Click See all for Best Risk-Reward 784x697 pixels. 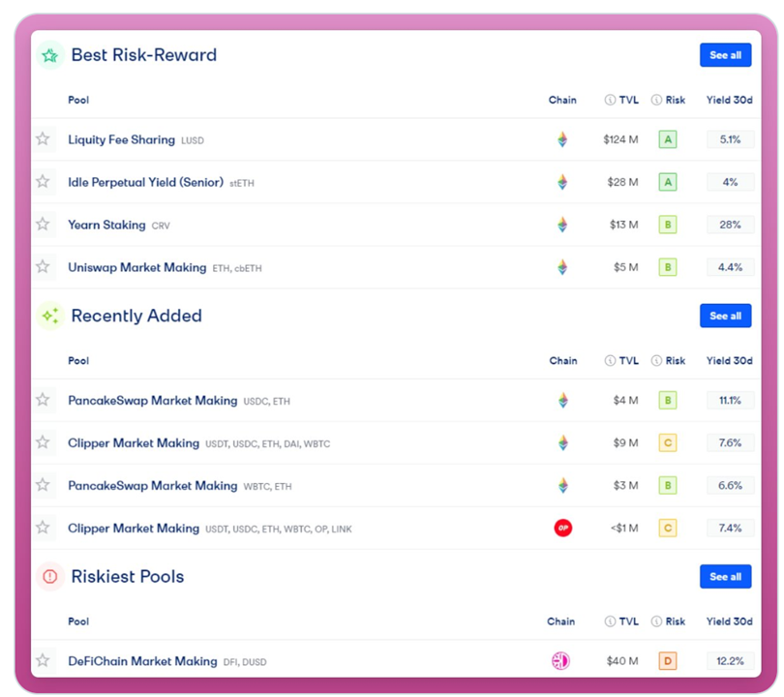point(725,55)
